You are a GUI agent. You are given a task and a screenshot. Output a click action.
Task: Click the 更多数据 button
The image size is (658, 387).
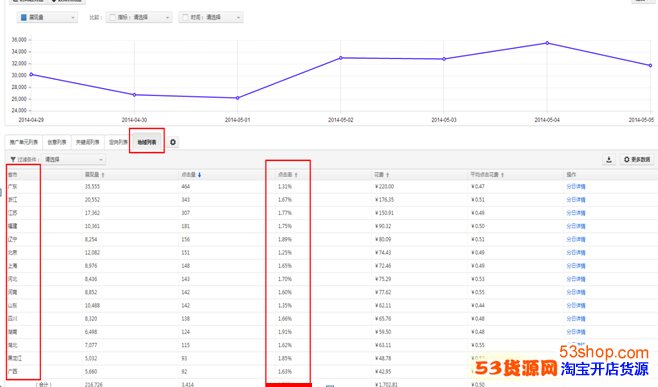tap(637, 160)
